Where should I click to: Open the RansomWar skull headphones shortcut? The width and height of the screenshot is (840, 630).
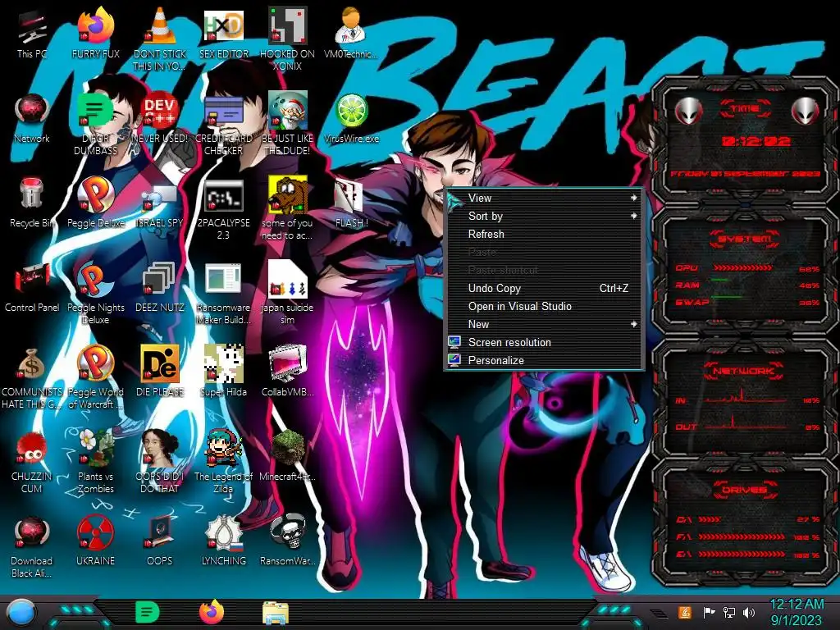click(x=287, y=540)
